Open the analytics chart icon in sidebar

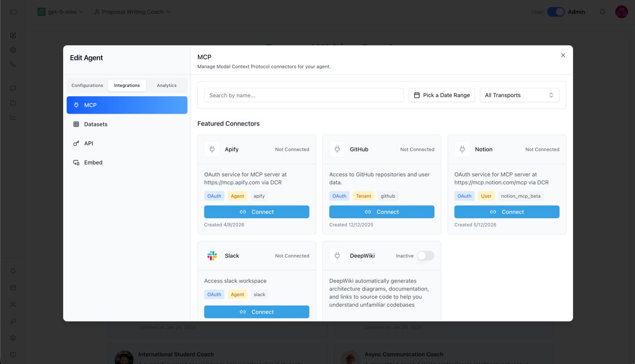13,118
